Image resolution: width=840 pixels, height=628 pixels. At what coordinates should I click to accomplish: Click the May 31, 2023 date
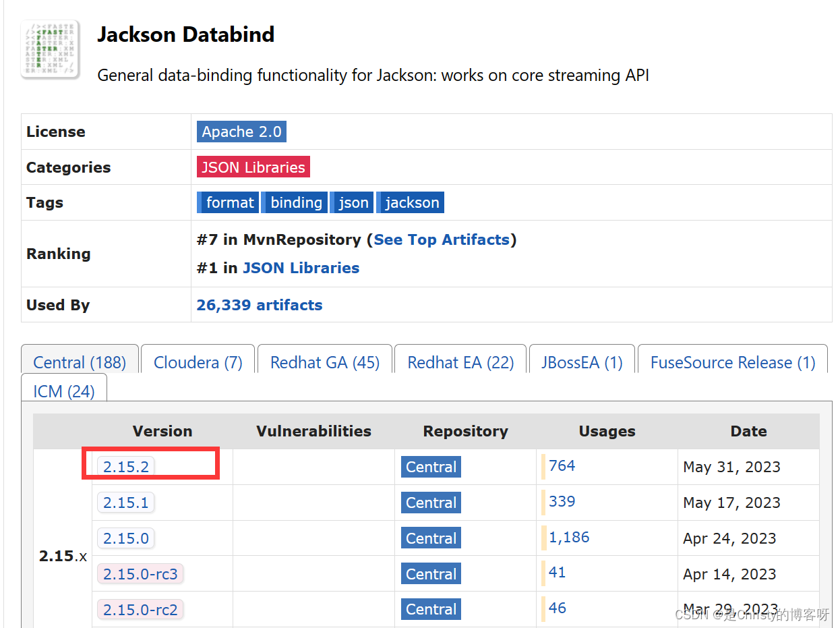(731, 467)
